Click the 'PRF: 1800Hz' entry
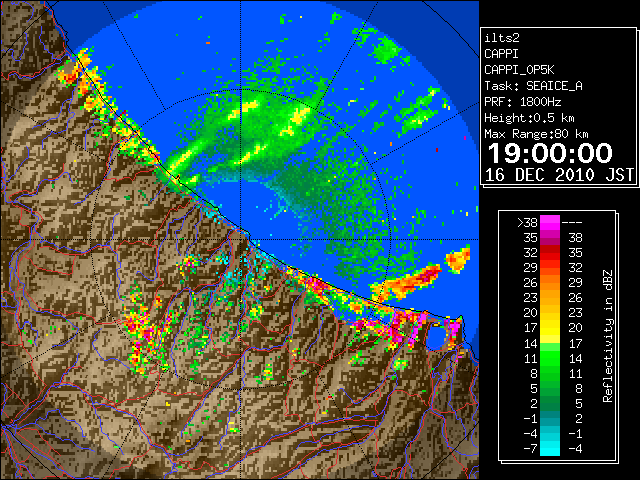640x480 pixels. coord(523,102)
